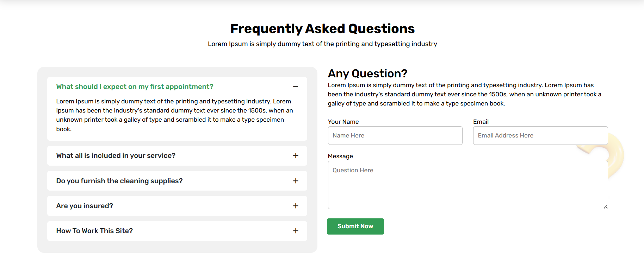Screen dimensions: 644x256
Task: Click the message textarea resize handle
Action: pos(605,207)
